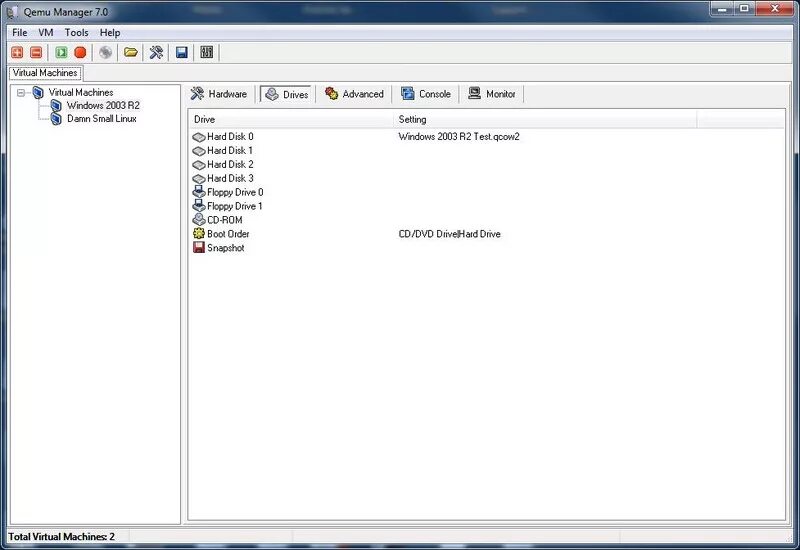Maximize the Qemu Manager window

[744, 9]
